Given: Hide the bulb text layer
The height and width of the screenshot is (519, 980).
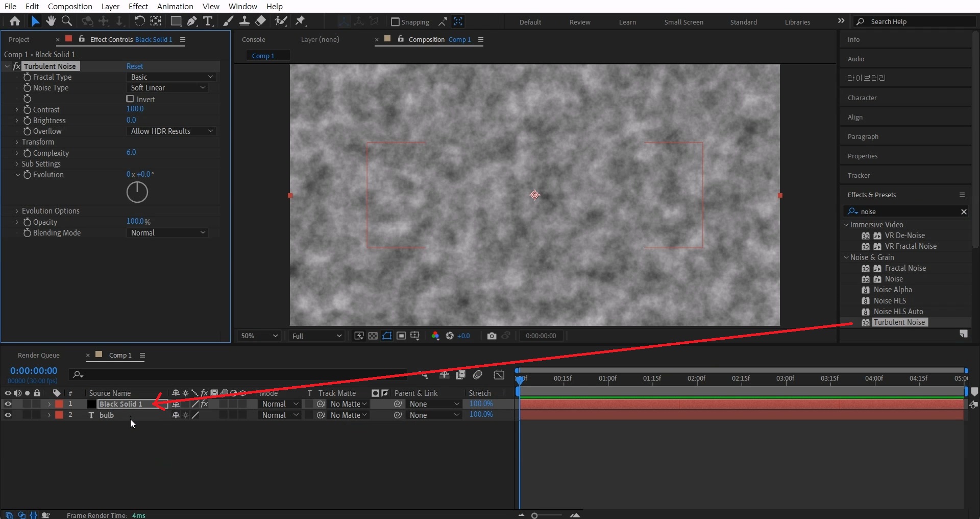Looking at the screenshot, I should click(8, 415).
